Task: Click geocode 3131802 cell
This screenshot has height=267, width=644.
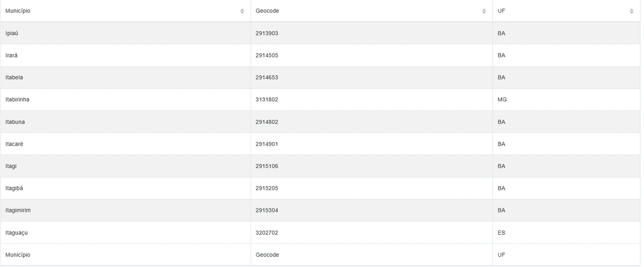Action: point(267,100)
